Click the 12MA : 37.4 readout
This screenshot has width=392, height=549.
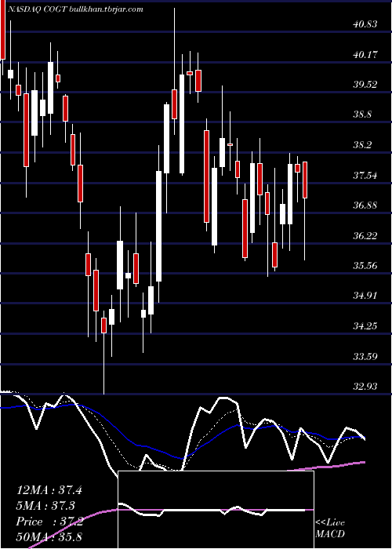[49, 490]
